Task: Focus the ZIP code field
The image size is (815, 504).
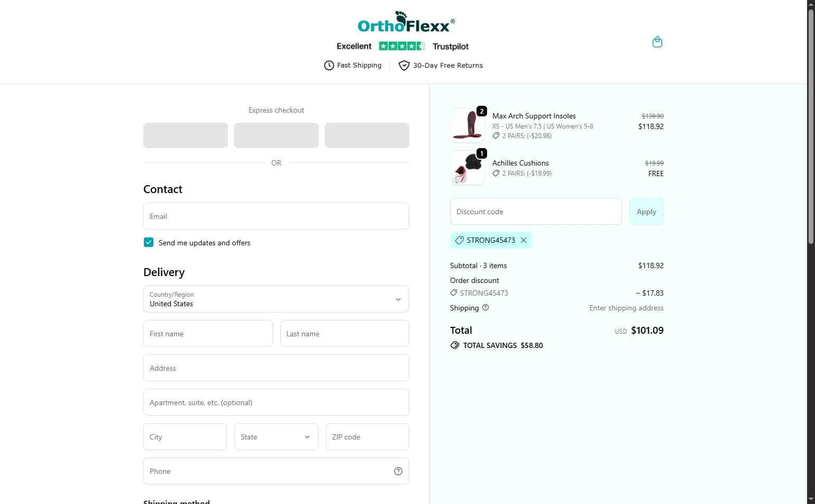Action: (x=368, y=437)
